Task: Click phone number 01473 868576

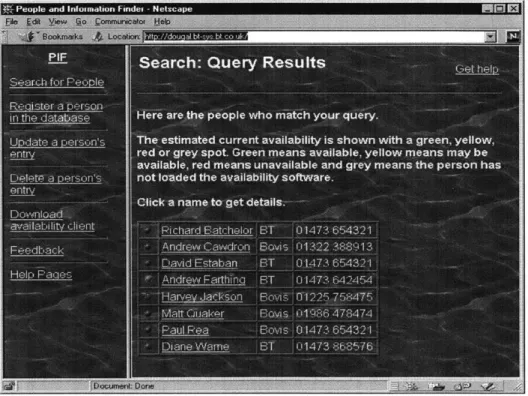Action: [x=334, y=346]
